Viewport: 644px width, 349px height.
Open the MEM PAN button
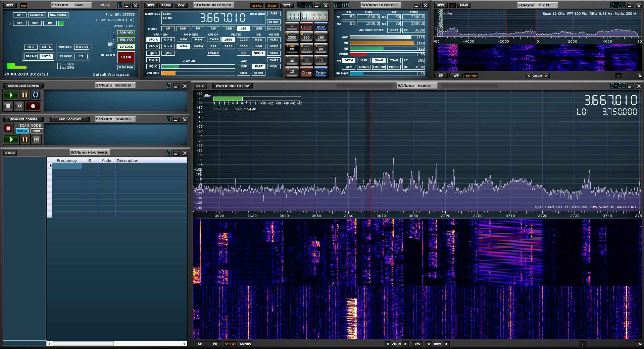[126, 67]
